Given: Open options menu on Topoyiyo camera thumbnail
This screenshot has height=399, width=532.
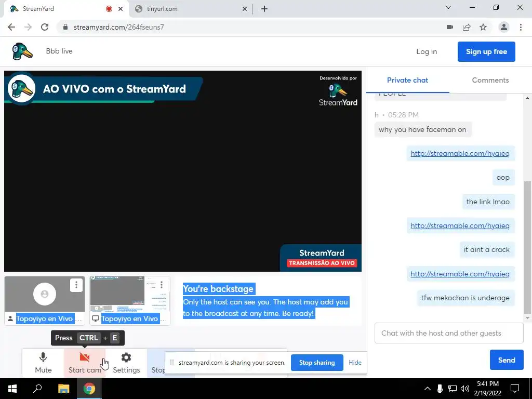Looking at the screenshot, I should (76, 285).
